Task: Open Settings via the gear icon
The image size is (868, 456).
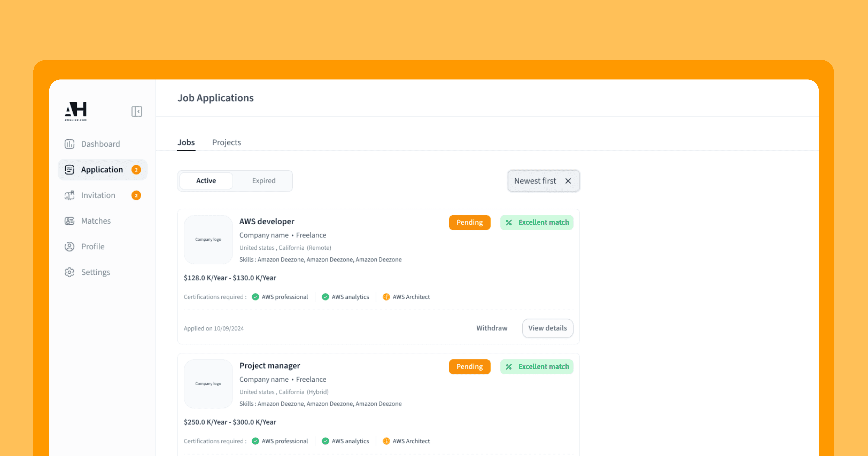Action: 69,272
